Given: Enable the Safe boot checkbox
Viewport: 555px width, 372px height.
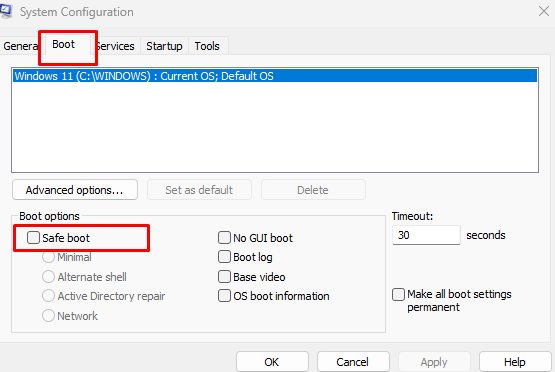Looking at the screenshot, I should [x=33, y=237].
